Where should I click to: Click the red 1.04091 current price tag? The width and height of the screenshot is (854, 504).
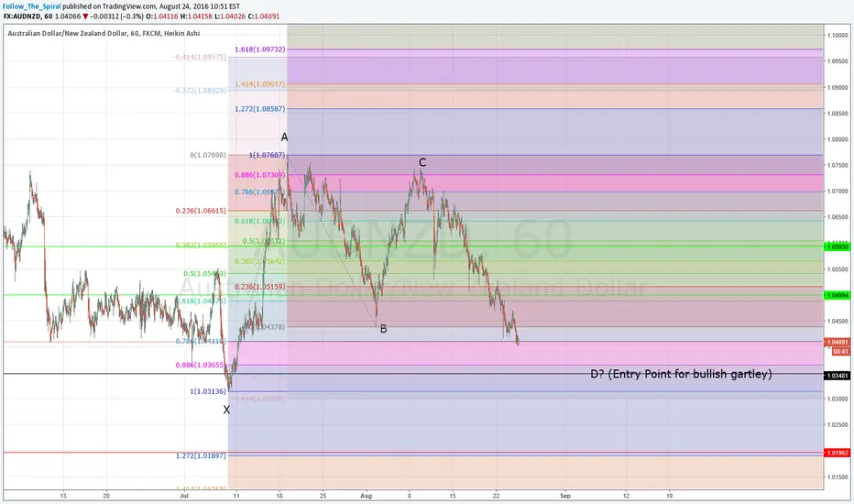pyautogui.click(x=838, y=343)
